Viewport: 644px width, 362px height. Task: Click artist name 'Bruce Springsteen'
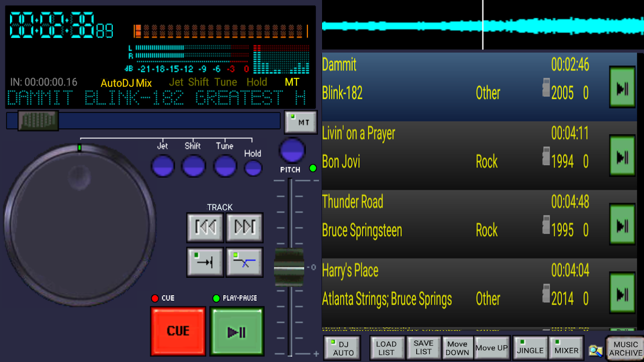(x=362, y=230)
